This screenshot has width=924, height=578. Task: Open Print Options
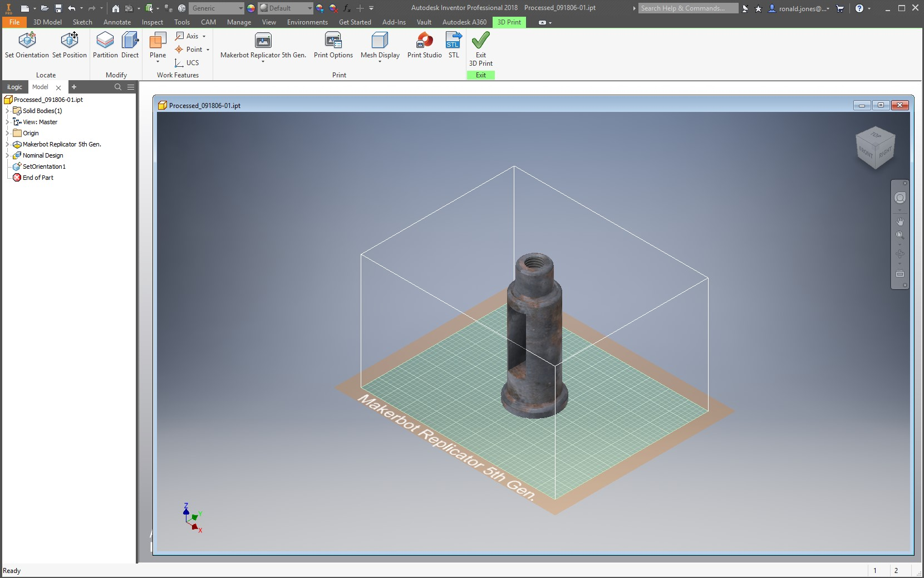(333, 45)
